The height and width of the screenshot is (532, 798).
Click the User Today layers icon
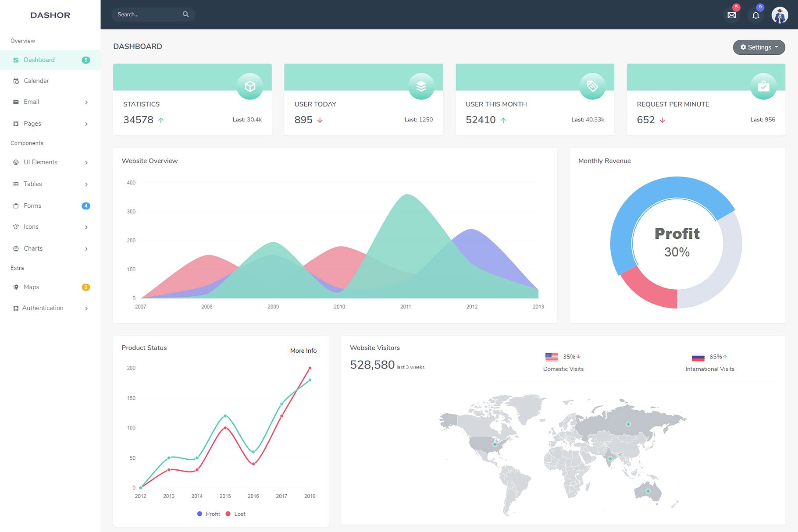[421, 86]
